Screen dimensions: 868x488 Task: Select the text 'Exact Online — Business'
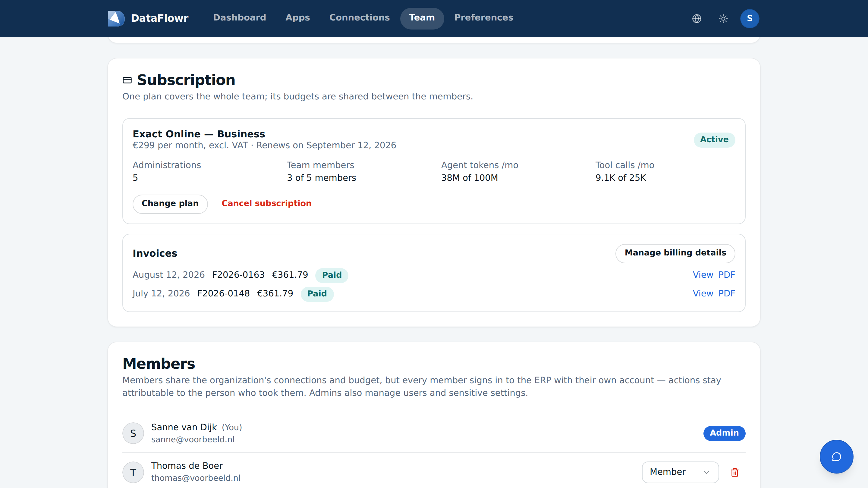[199, 134]
